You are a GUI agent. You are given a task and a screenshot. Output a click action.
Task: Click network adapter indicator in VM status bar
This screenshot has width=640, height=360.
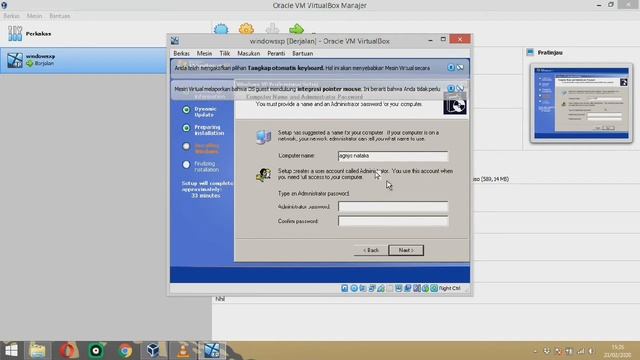(371, 288)
